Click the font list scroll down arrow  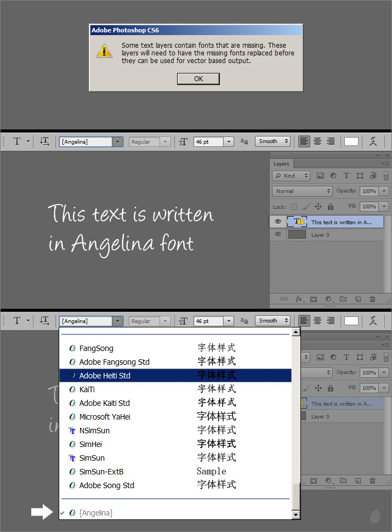(296, 514)
